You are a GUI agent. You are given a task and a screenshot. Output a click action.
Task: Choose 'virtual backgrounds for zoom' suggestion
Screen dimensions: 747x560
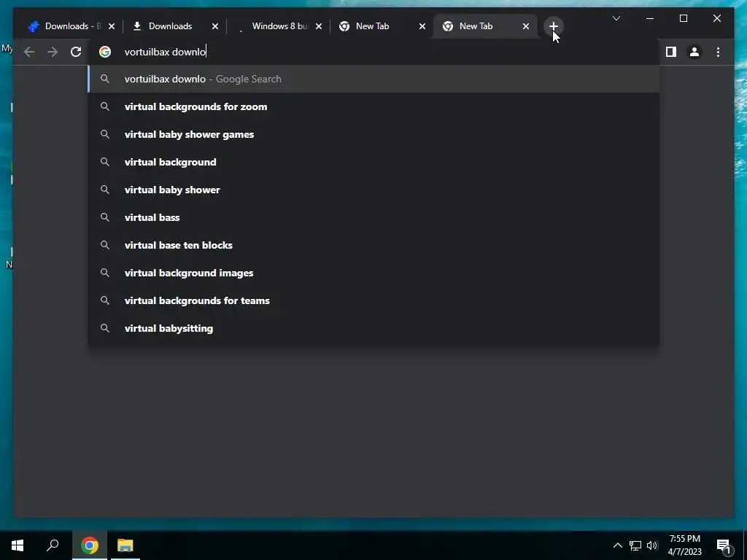(x=374, y=106)
